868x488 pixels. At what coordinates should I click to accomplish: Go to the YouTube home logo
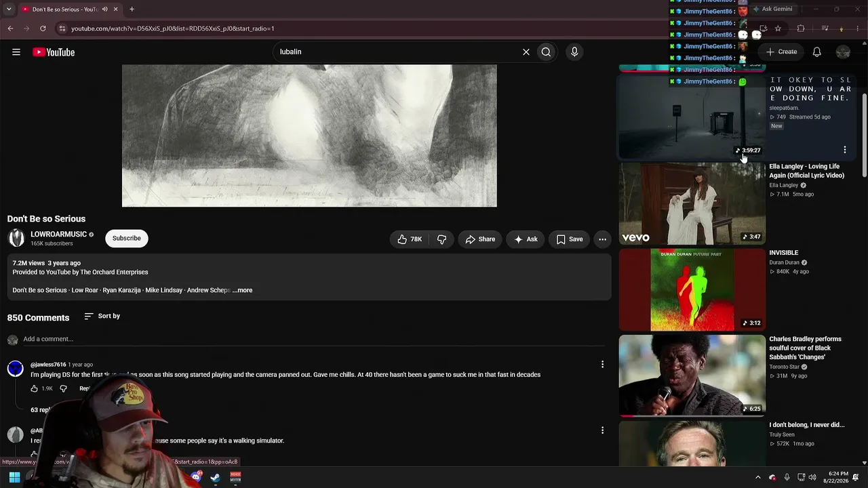[x=54, y=52]
